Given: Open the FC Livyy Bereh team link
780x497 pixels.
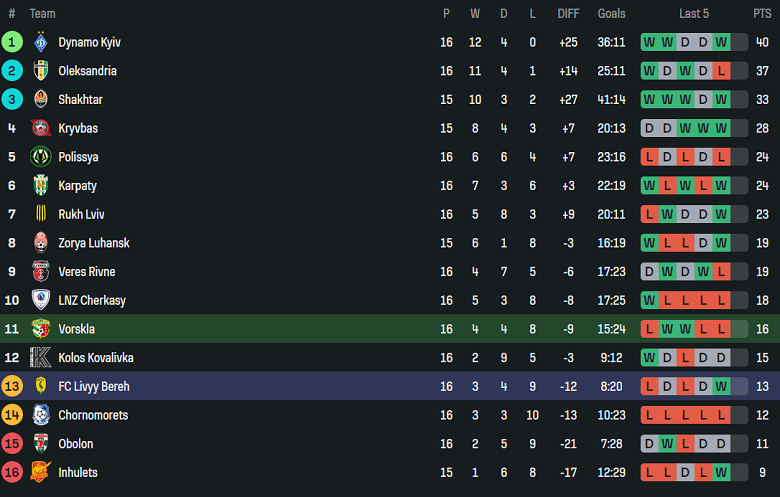Looking at the screenshot, I should (x=94, y=387).
